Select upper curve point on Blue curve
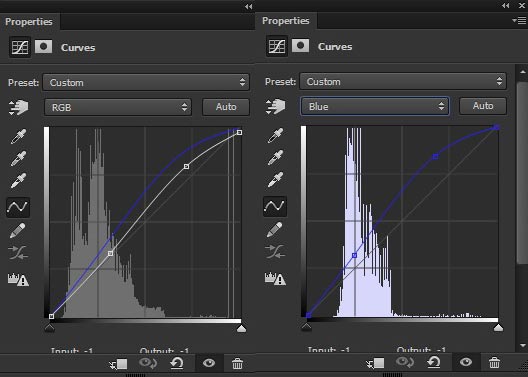This screenshot has width=528, height=377. (435, 157)
